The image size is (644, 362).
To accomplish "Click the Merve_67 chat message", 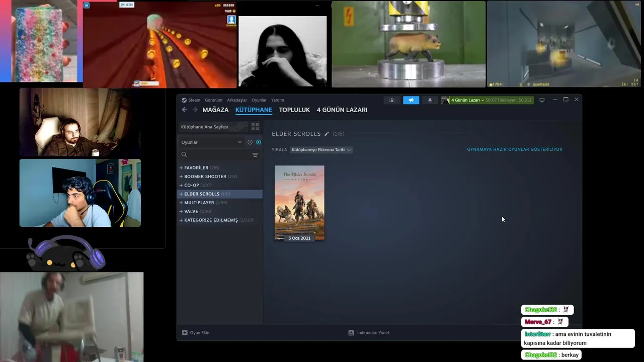I will coord(545,322).
